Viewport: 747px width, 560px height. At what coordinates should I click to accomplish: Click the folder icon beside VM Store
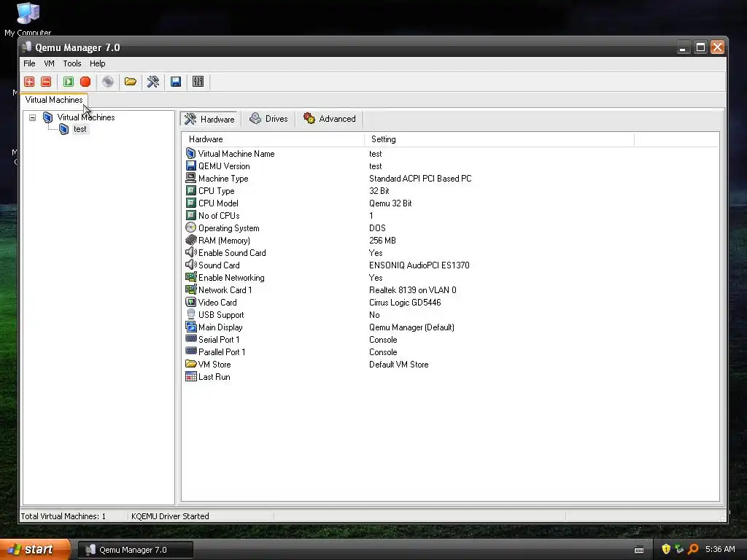(191, 364)
